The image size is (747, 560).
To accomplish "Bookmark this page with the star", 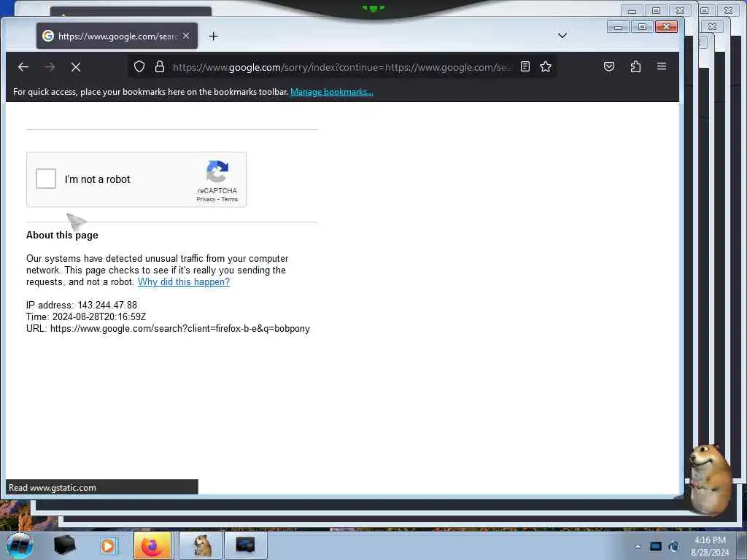I will pyautogui.click(x=546, y=66).
